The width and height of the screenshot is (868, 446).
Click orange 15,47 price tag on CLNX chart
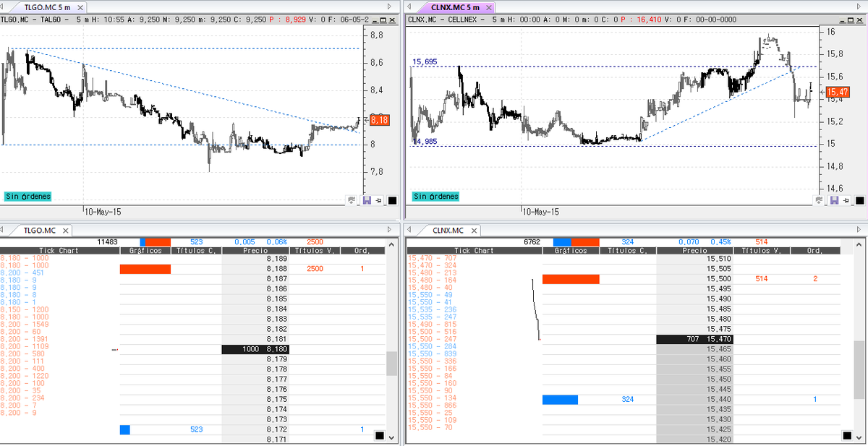[836, 92]
